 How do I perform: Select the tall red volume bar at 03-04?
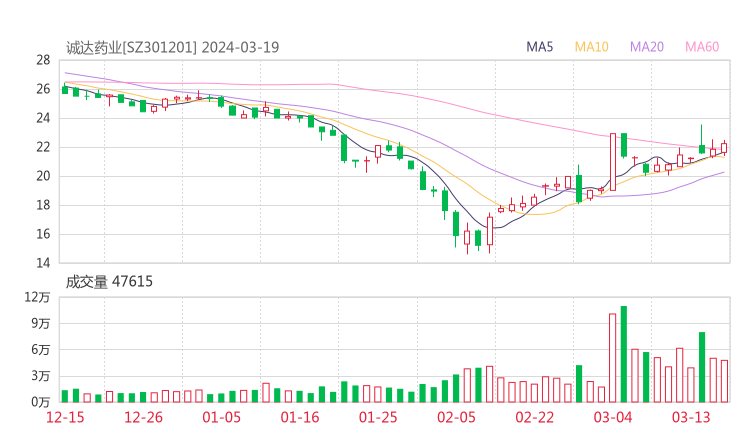[x=613, y=358]
